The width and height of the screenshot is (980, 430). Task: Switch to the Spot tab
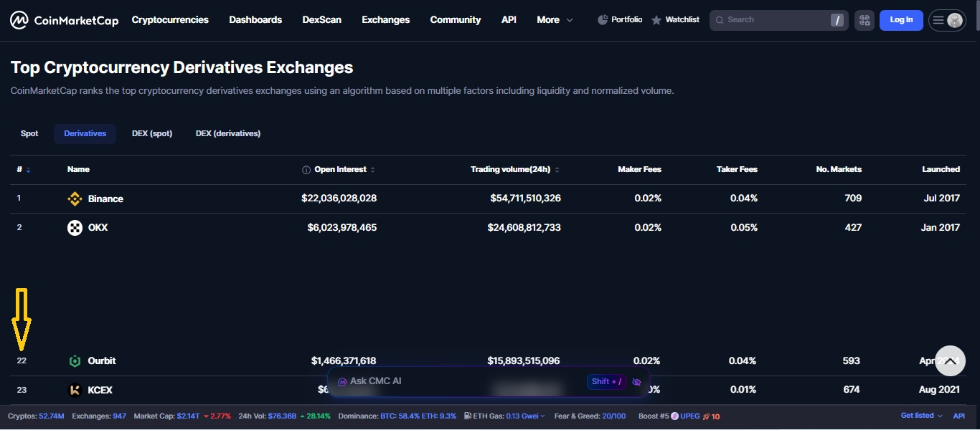[29, 134]
